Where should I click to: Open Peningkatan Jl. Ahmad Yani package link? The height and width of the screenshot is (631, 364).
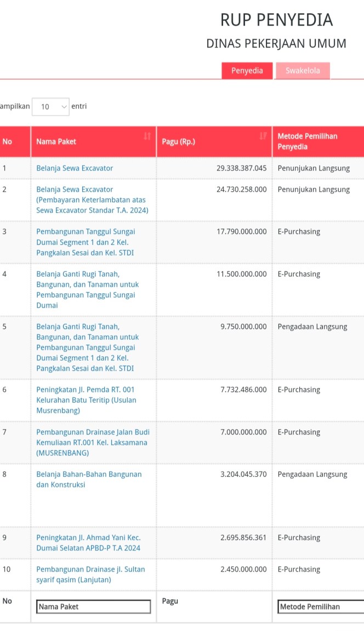88,543
